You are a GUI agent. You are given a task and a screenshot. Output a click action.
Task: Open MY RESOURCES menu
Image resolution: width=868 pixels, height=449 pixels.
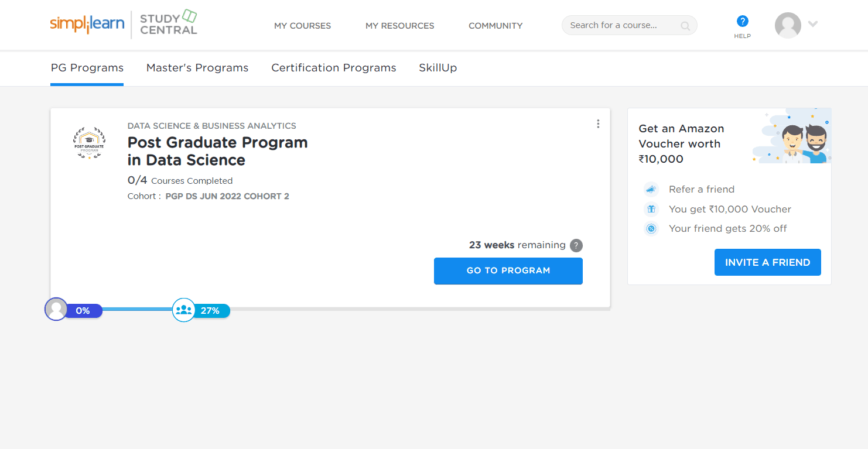point(400,26)
